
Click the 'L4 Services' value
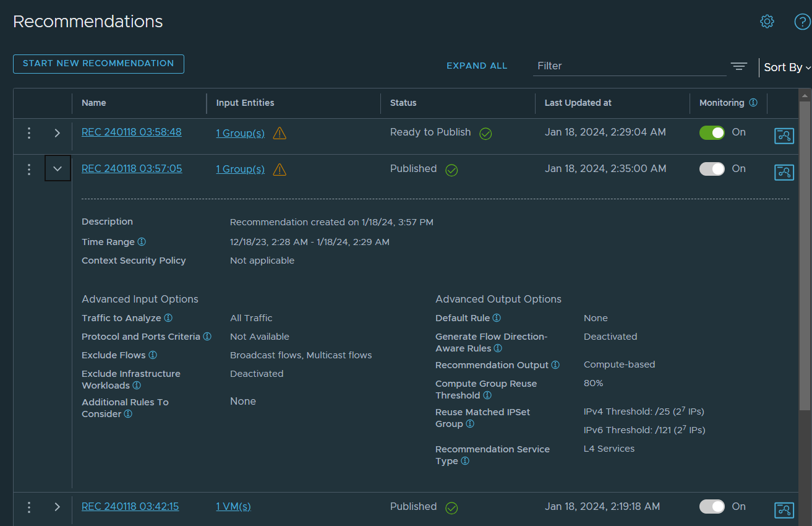pyautogui.click(x=609, y=449)
